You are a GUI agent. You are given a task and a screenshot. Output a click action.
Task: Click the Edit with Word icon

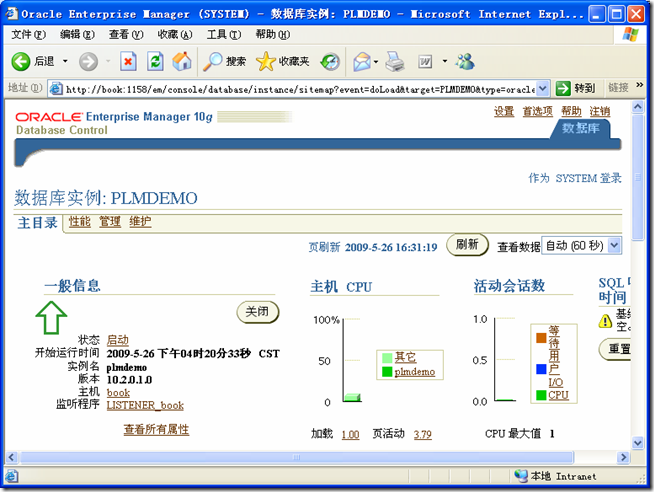425,62
